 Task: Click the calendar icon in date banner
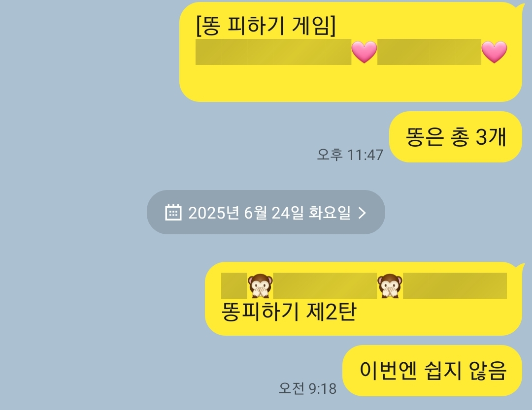173,212
